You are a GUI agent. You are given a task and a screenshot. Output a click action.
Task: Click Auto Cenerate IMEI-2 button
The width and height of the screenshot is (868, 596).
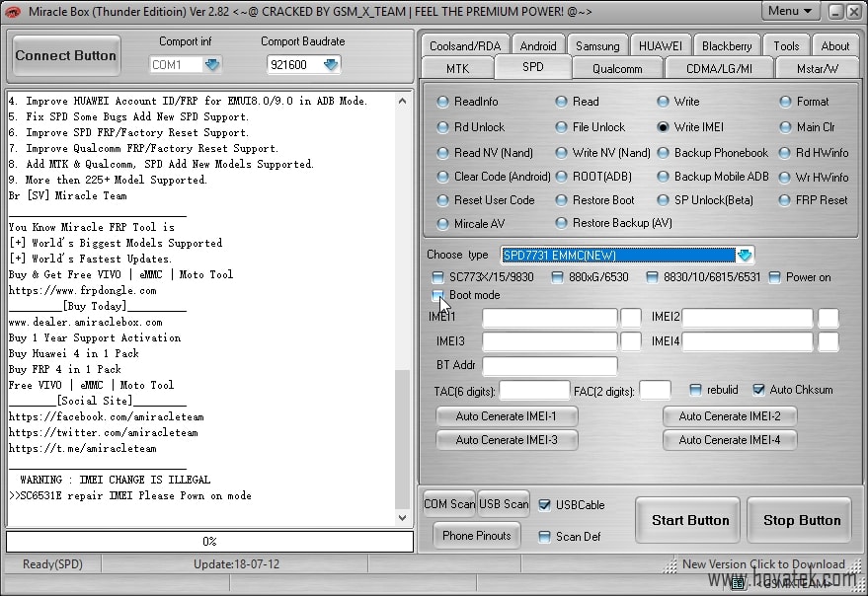tap(730, 416)
